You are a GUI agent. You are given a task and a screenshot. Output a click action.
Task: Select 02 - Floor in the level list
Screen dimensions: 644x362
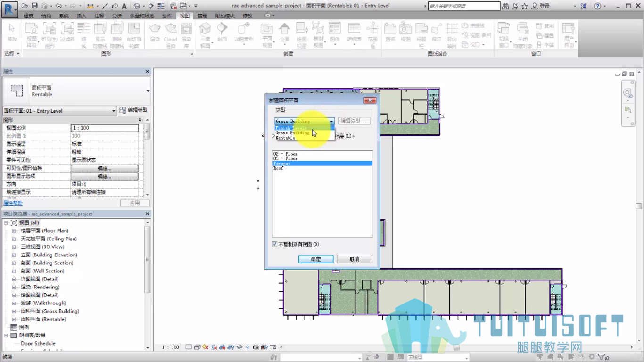click(322, 154)
